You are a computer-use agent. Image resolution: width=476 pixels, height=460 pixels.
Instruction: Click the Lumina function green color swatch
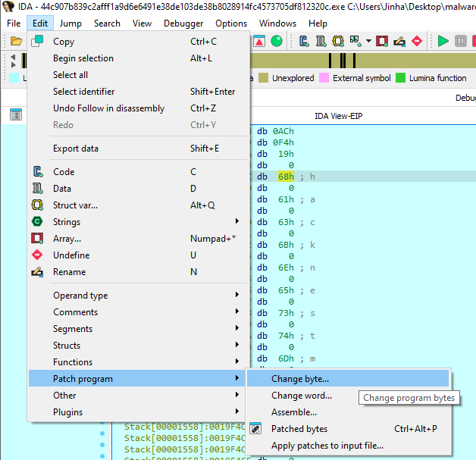coord(401,78)
